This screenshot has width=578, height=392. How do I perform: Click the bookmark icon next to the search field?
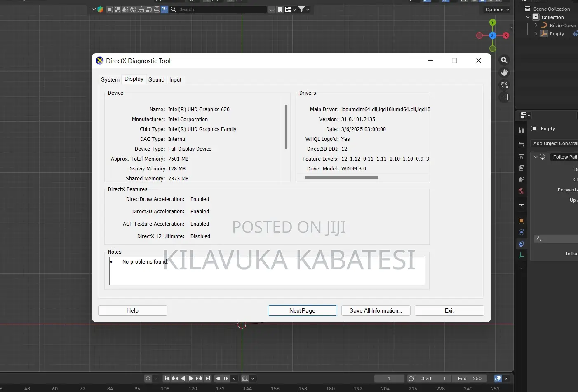[280, 9]
